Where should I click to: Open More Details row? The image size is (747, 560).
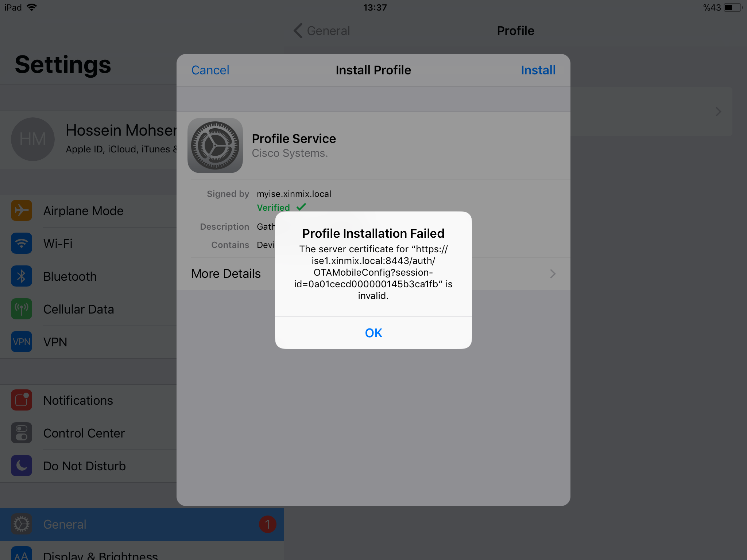(373, 274)
